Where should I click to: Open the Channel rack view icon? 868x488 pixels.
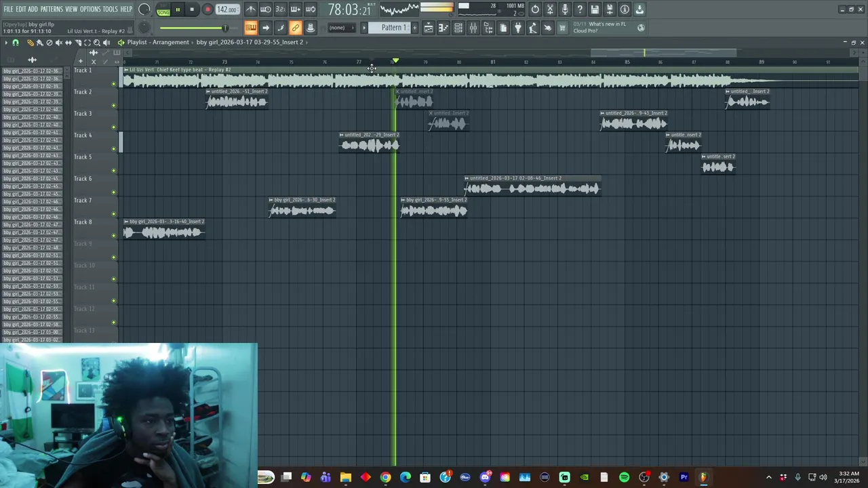[x=458, y=28]
